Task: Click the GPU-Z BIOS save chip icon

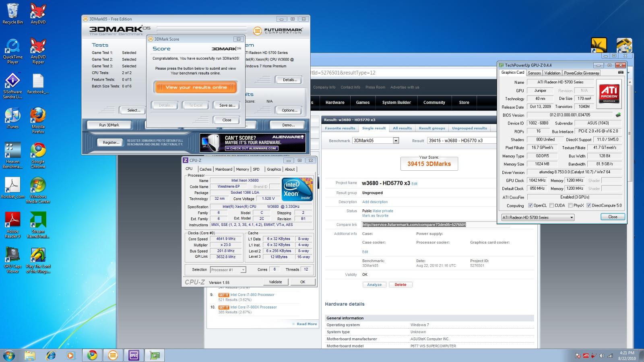Action: 618,115
